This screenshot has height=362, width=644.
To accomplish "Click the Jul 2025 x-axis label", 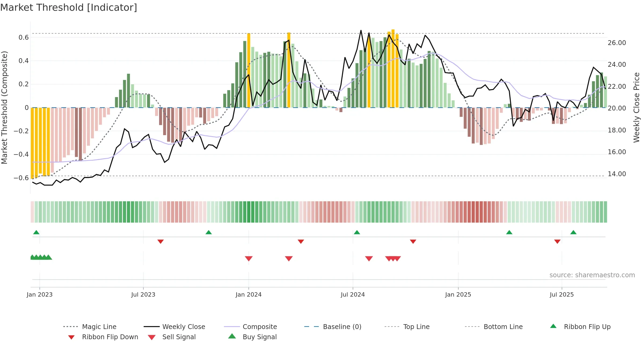I will (x=562, y=295).
